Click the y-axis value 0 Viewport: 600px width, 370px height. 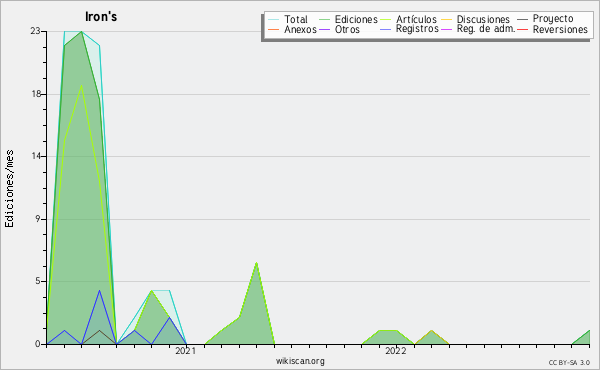[x=38, y=344]
